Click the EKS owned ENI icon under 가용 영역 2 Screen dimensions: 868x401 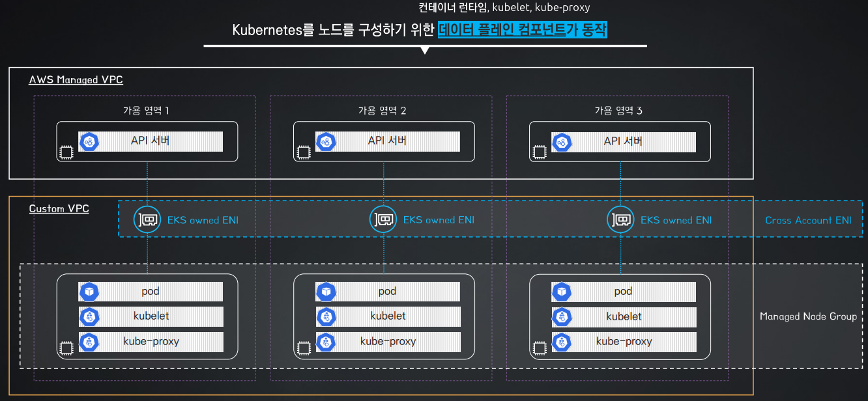(x=383, y=220)
